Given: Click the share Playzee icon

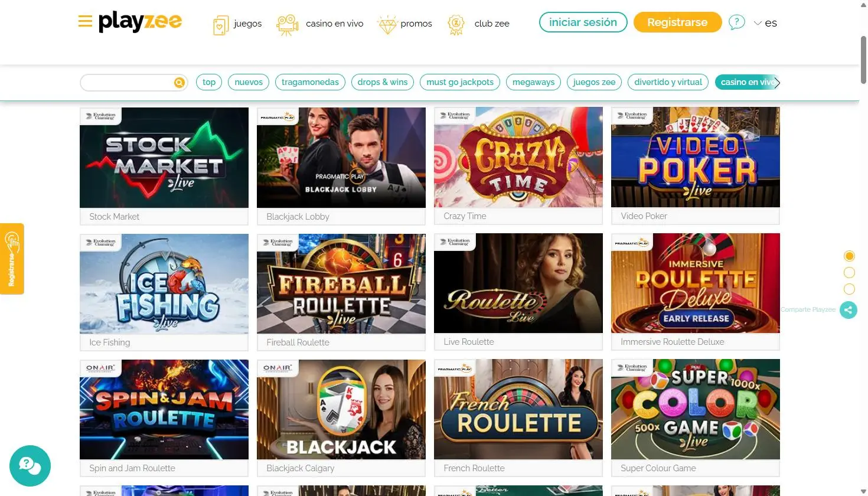Looking at the screenshot, I should pos(849,309).
